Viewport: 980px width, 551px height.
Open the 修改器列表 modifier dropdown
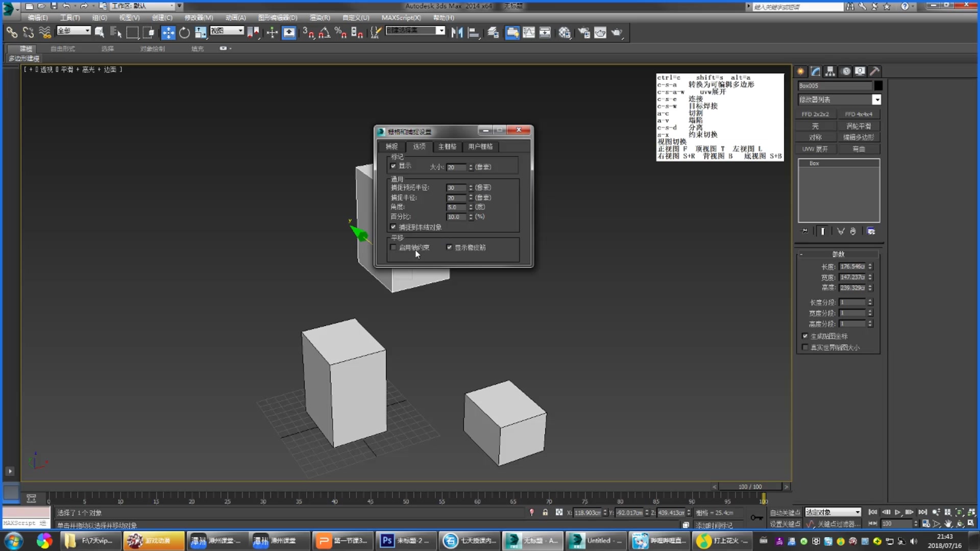pyautogui.click(x=877, y=100)
